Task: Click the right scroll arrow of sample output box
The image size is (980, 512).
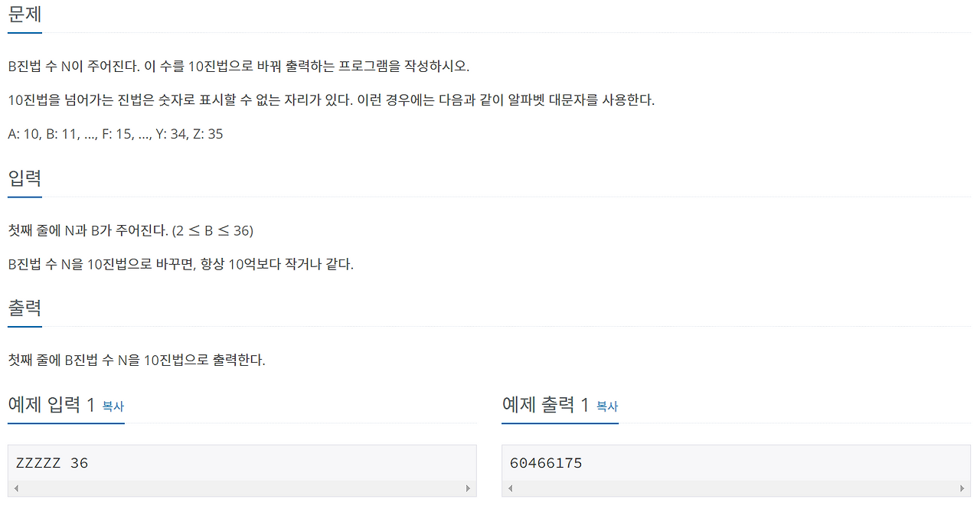Action: [x=962, y=488]
